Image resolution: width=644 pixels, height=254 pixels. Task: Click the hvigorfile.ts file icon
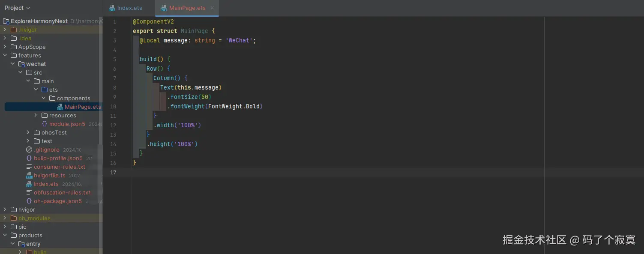[29, 175]
